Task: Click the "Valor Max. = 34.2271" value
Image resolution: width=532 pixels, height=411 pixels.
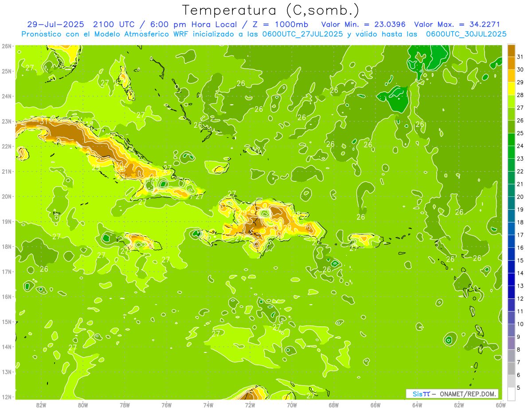Action: pyautogui.click(x=457, y=24)
